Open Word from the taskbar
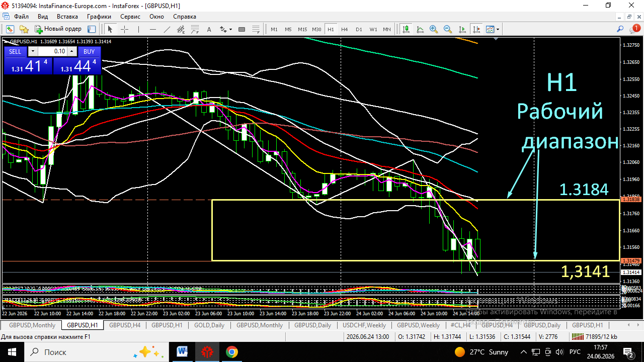Viewport: 644px width, 362px height. click(182, 352)
